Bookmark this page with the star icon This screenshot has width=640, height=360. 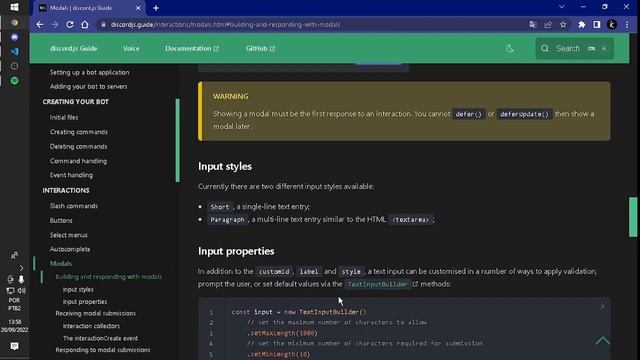coord(563,24)
